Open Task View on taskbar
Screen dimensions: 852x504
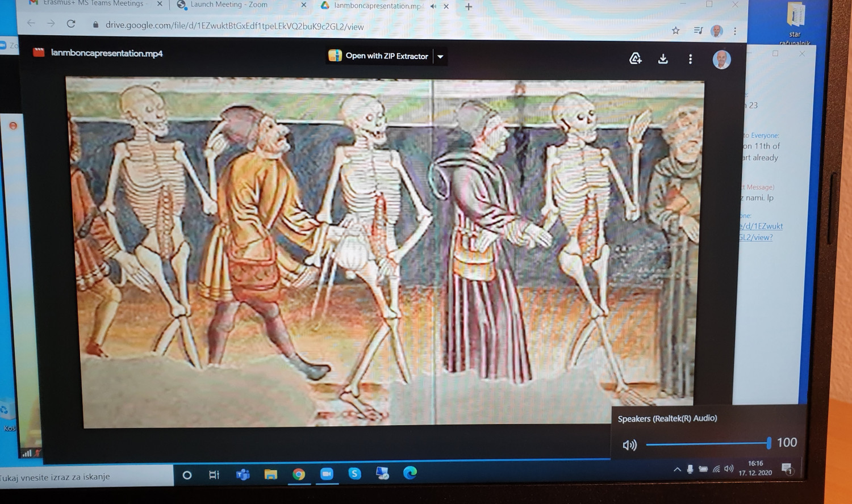(214, 474)
